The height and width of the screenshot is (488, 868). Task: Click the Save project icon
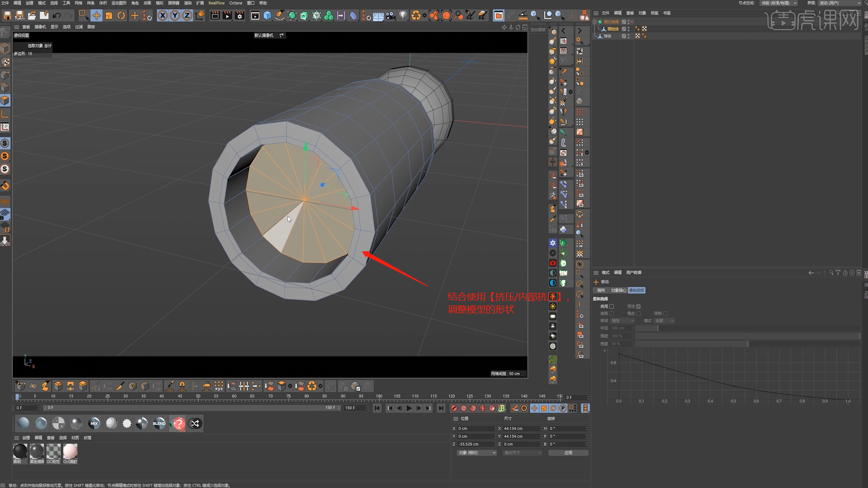(x=7, y=16)
